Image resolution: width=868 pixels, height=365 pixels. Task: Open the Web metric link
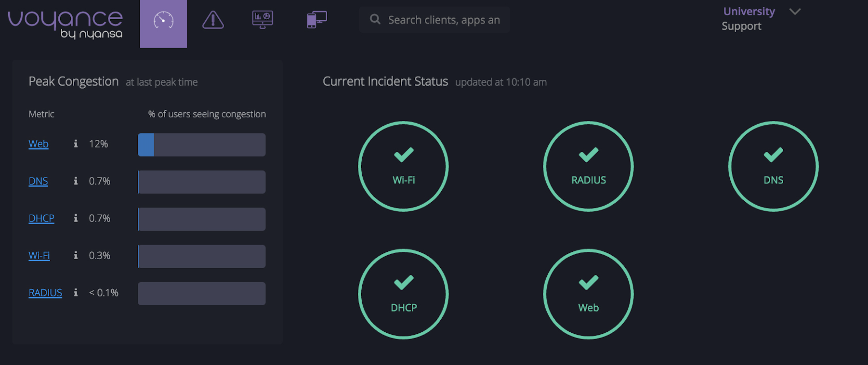pos(39,144)
